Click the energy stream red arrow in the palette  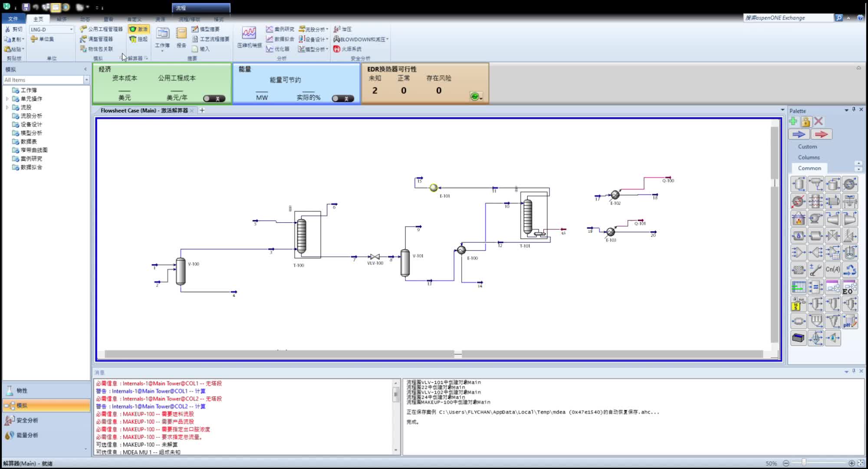click(x=821, y=134)
